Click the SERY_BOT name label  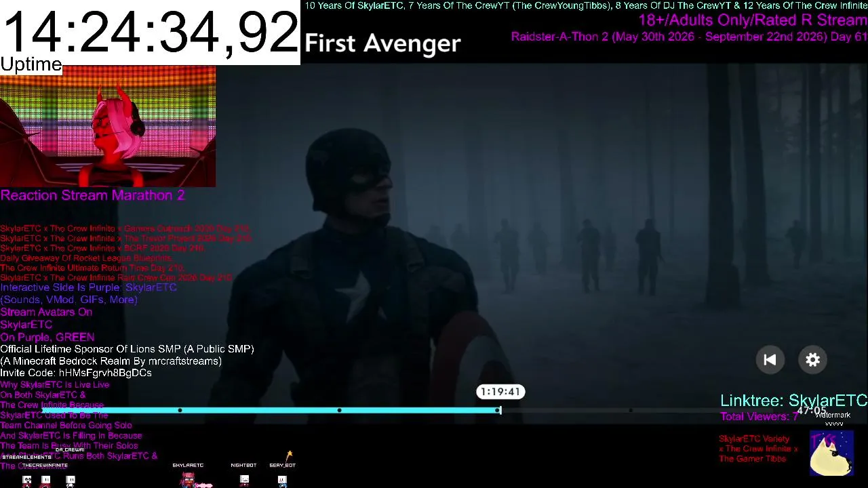pyautogui.click(x=282, y=466)
